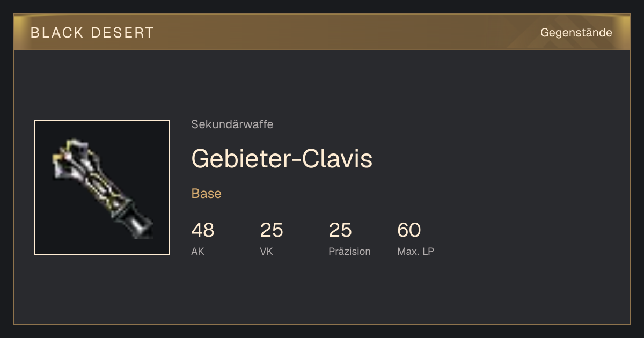Image resolution: width=644 pixels, height=338 pixels.
Task: Click the Max. LP stat label
Action: point(415,251)
